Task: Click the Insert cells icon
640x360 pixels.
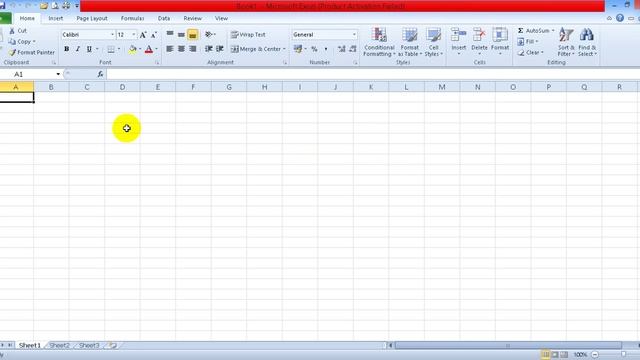Action: [x=458, y=35]
